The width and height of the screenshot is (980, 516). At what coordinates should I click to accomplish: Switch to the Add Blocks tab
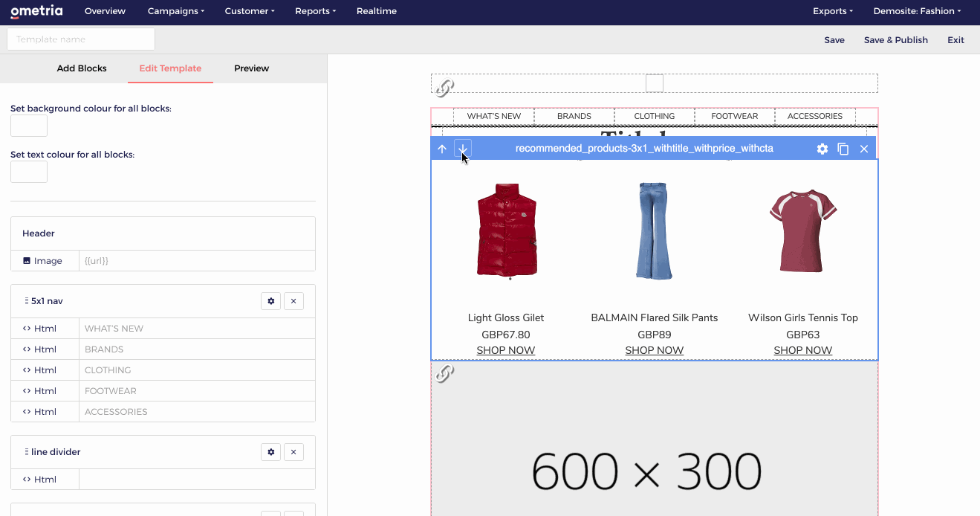click(x=82, y=68)
